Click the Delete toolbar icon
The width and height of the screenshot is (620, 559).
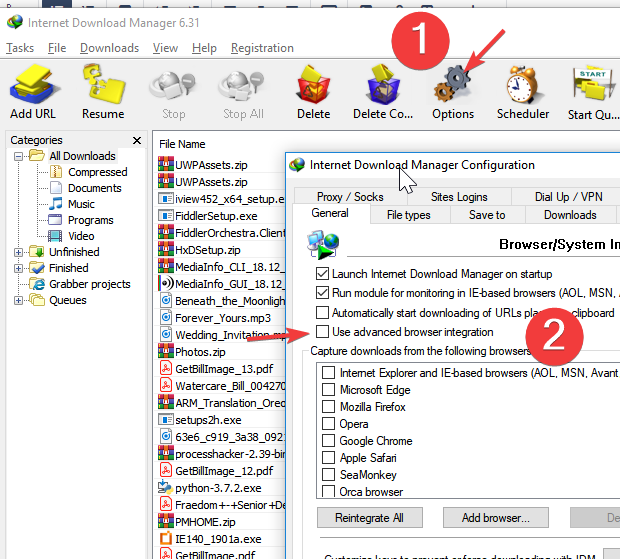click(x=313, y=86)
